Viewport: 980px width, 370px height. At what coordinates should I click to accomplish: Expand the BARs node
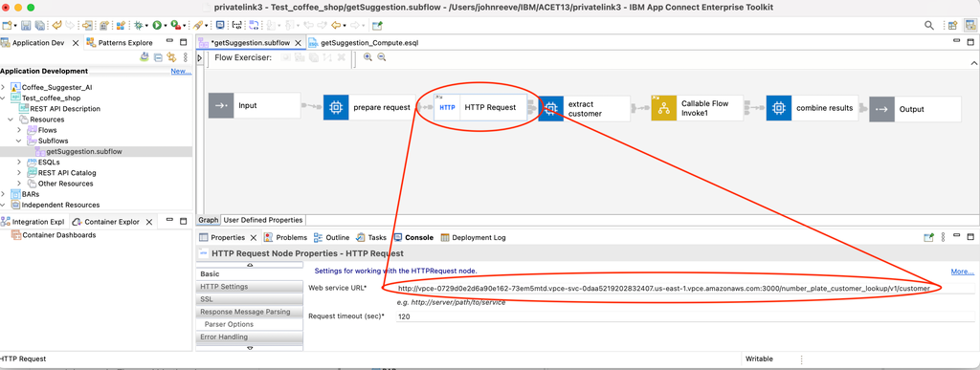click(4, 194)
